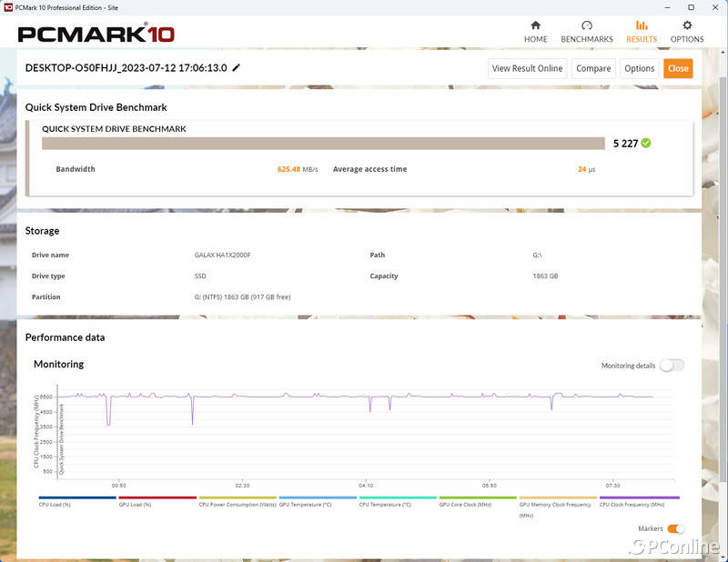Click the green checkmark beside score 5 227
The width and height of the screenshot is (728, 562).
[x=646, y=143]
